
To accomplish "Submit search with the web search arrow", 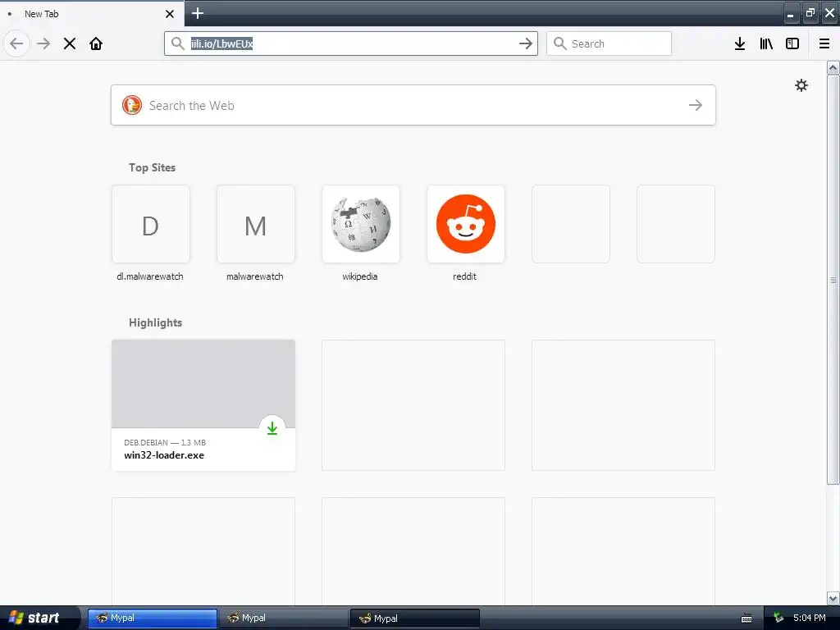I will 696,105.
